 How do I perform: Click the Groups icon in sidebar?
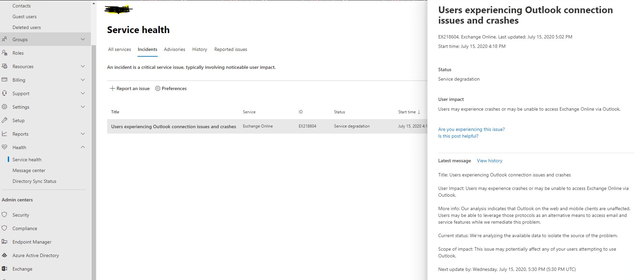tap(4, 39)
